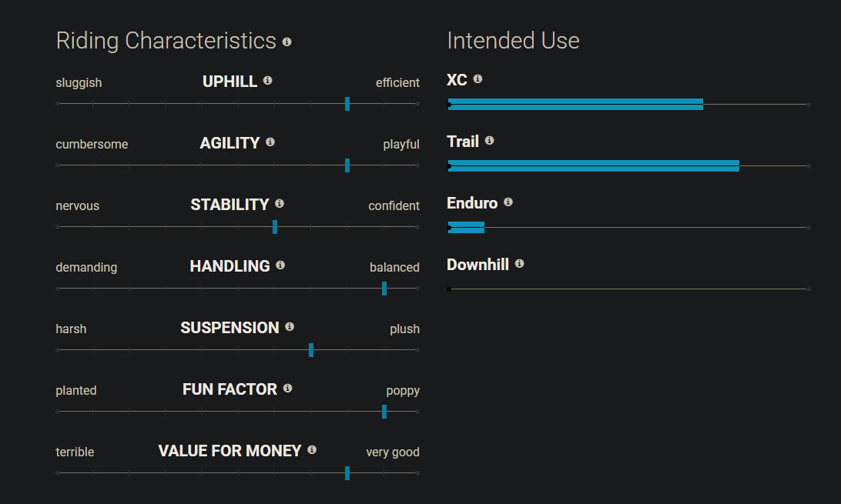The height and width of the screenshot is (504, 841).
Task: Show info for Downhill use
Action: tap(519, 263)
